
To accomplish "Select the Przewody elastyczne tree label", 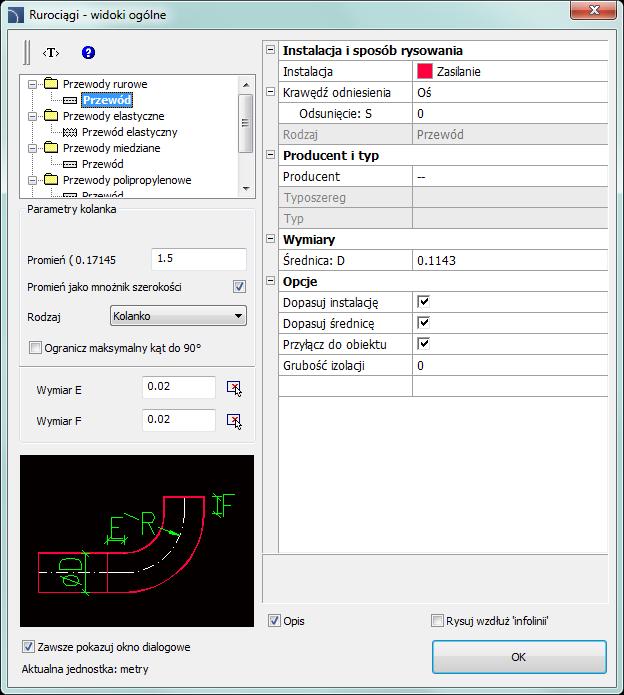I will 113,116.
